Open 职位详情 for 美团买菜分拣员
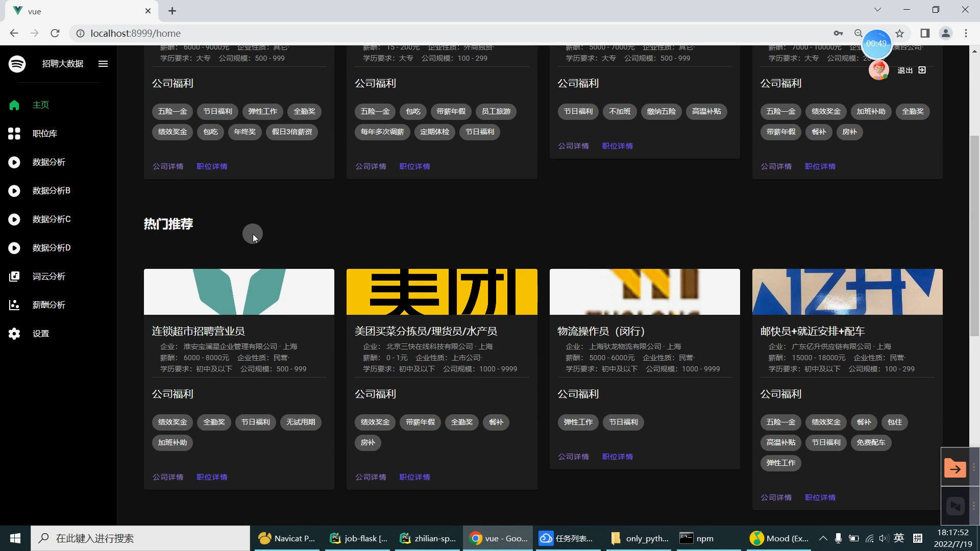 point(415,477)
